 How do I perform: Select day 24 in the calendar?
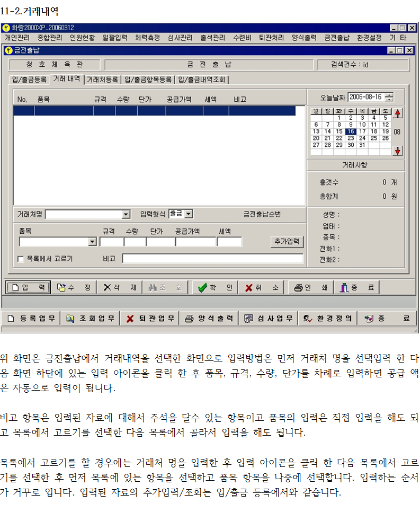[x=362, y=138]
